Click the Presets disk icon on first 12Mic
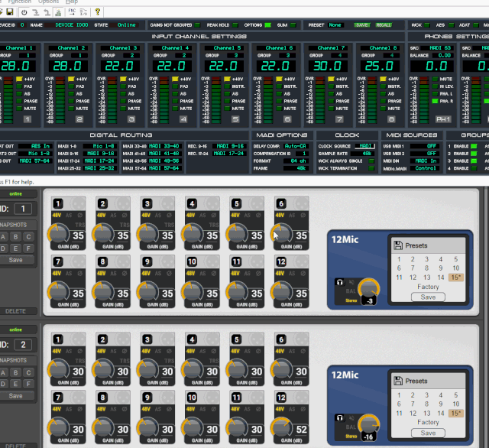The image size is (489, 448). coord(398,246)
